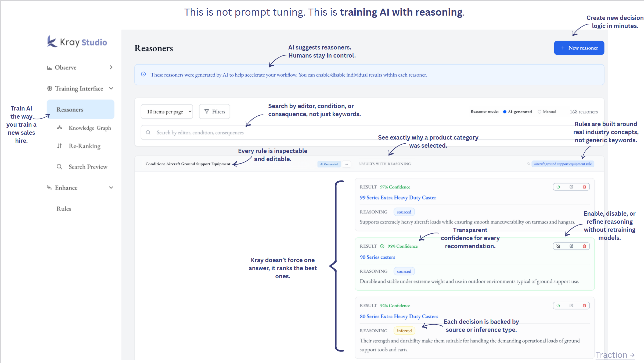Collapse the Training Interface section
This screenshot has width=644, height=363.
111,88
